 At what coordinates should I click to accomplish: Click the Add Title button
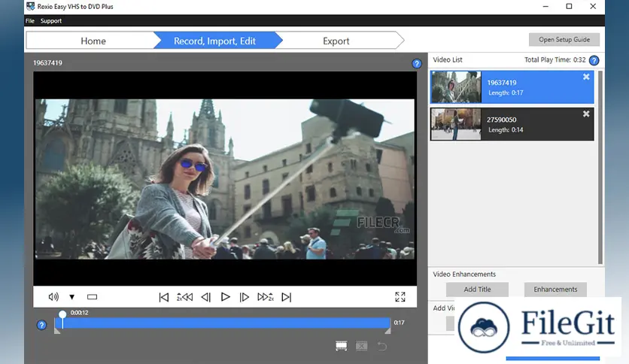[477, 290]
